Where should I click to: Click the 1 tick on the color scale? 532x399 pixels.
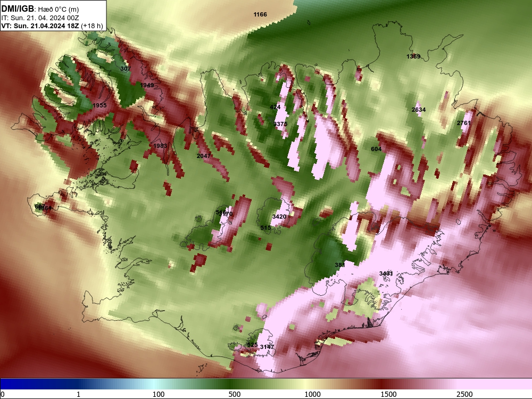tap(78, 394)
